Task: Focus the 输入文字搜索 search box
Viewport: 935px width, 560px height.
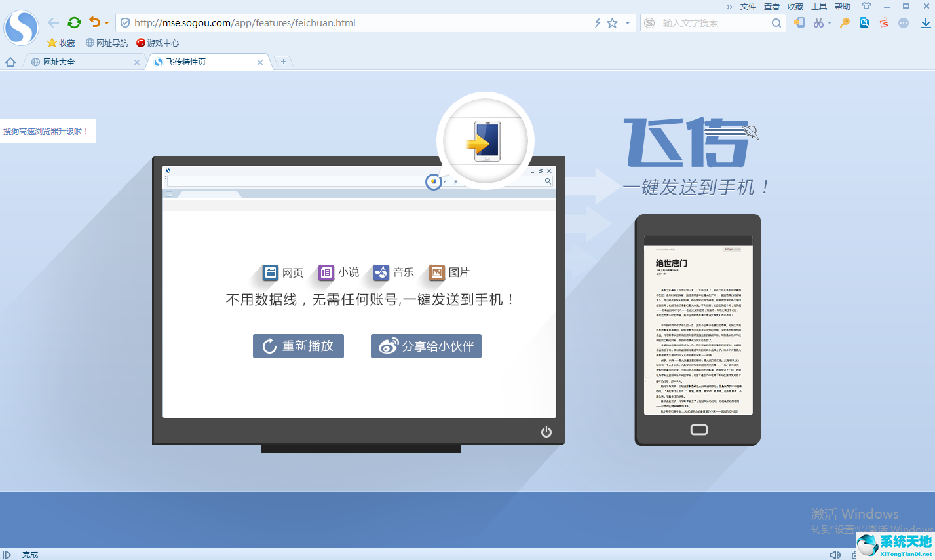Action: click(714, 23)
